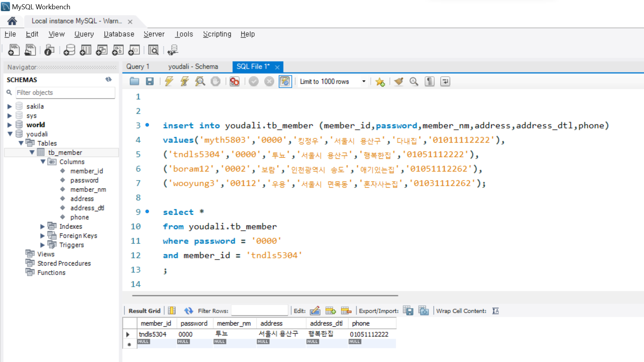The image size is (644, 362).
Task: Insert a new row in result grid
Action: pyautogui.click(x=330, y=310)
